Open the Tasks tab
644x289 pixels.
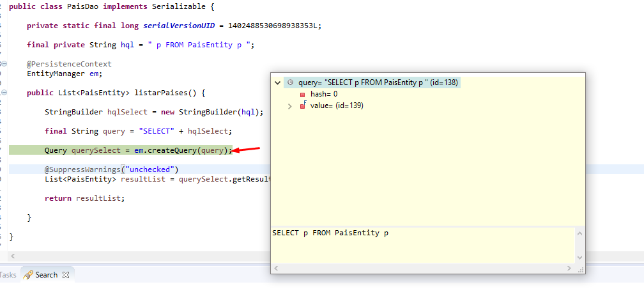(8, 275)
